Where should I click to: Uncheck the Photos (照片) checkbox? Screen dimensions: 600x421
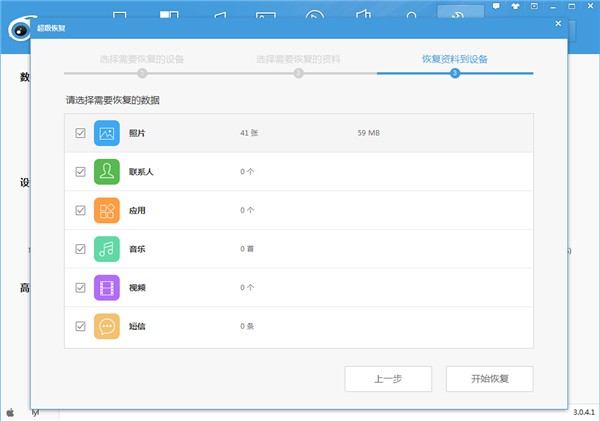[80, 133]
